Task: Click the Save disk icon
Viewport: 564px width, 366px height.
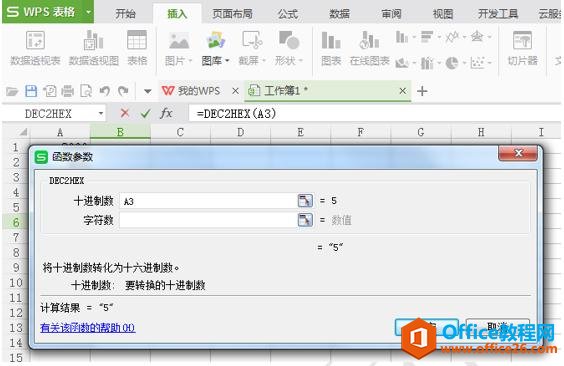Action: click(x=31, y=91)
